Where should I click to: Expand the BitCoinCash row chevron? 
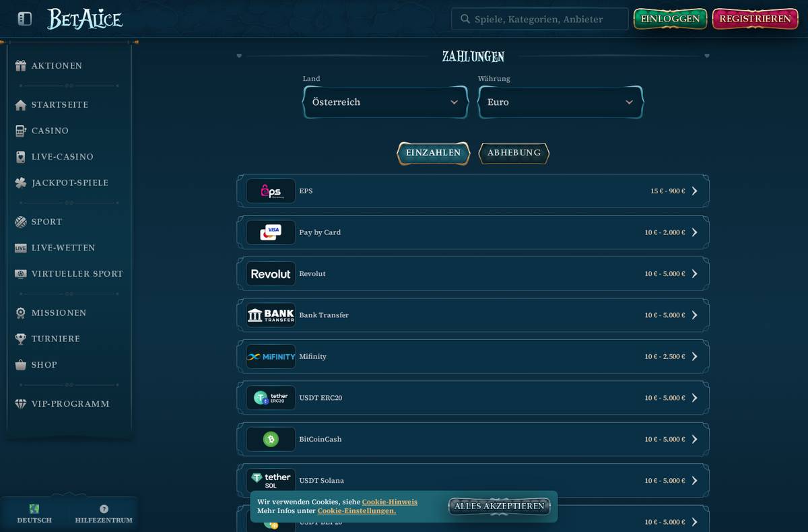(695, 440)
